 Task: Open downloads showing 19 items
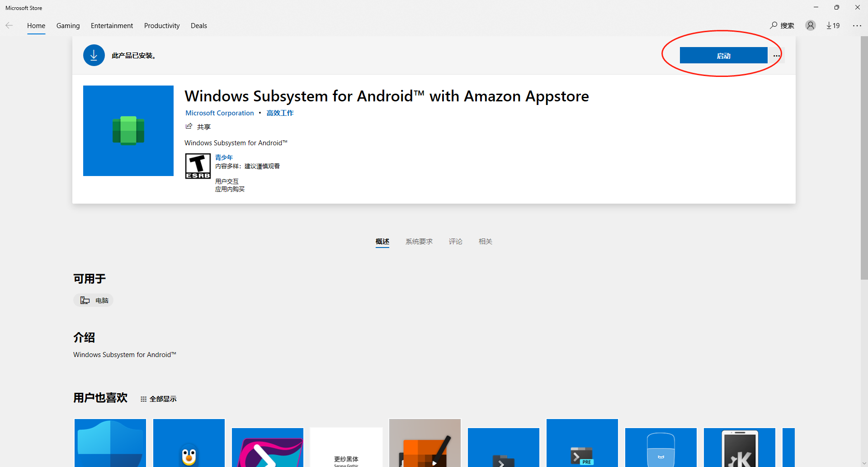pyautogui.click(x=833, y=25)
